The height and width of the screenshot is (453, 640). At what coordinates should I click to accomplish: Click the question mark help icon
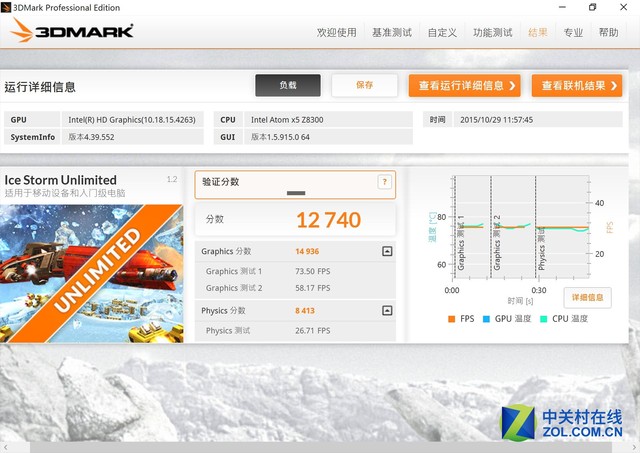pos(383,182)
